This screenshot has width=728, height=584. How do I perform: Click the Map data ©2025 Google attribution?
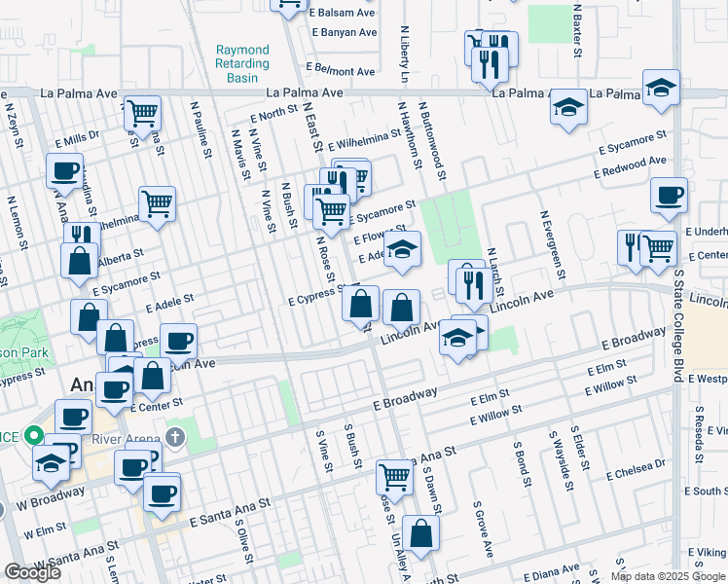pyautogui.click(x=668, y=576)
